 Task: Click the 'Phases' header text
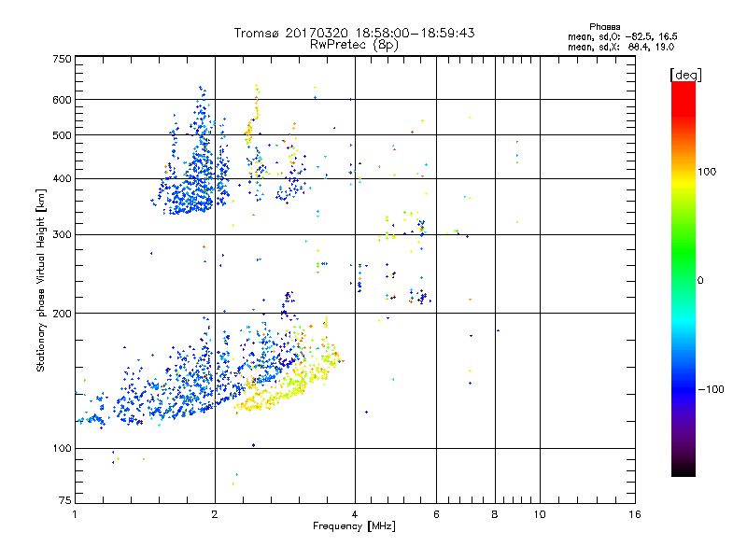[x=604, y=27]
